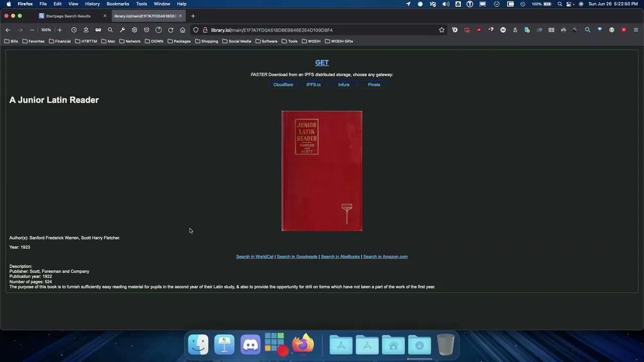Launch Discord from the Dock
The image size is (644, 362).
[251, 345]
